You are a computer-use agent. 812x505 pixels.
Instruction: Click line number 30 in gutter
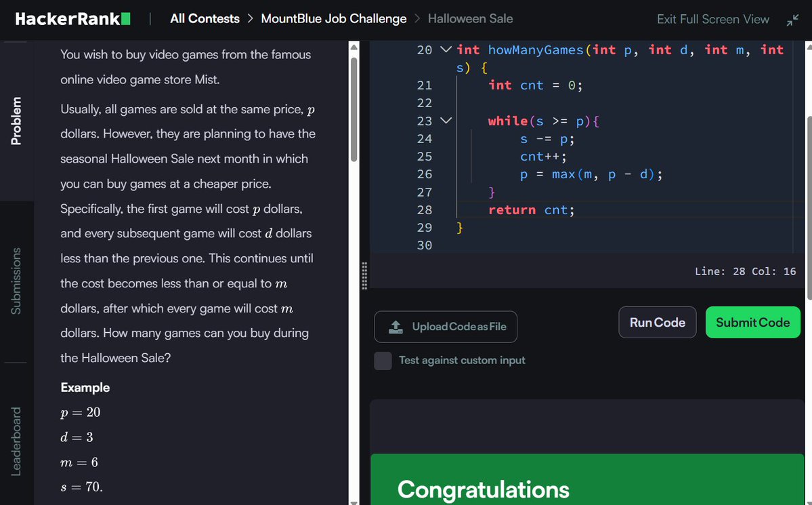(424, 245)
